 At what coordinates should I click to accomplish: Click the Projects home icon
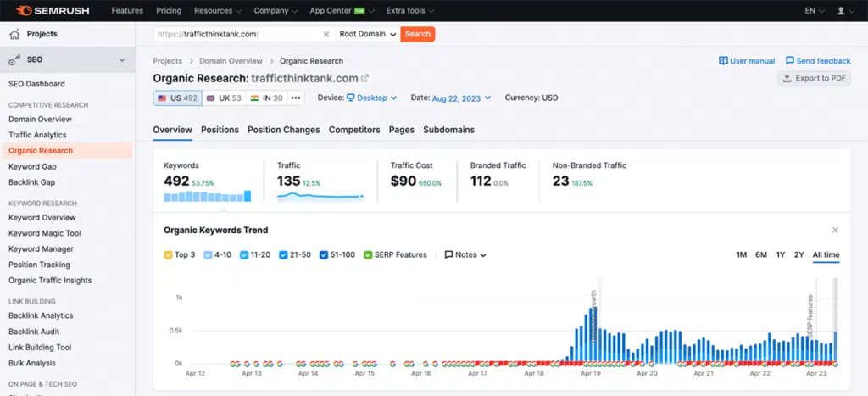tap(14, 34)
